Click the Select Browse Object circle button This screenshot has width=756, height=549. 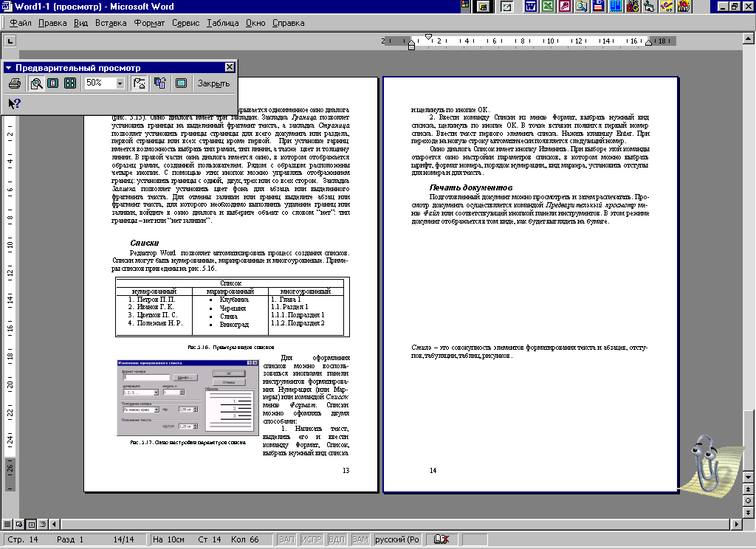[749, 500]
